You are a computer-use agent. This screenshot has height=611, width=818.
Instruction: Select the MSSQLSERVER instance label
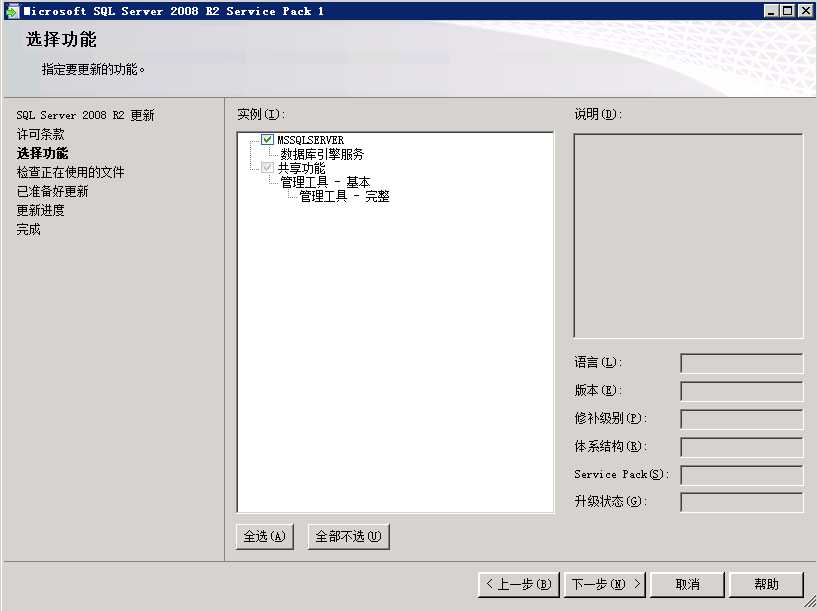310,140
